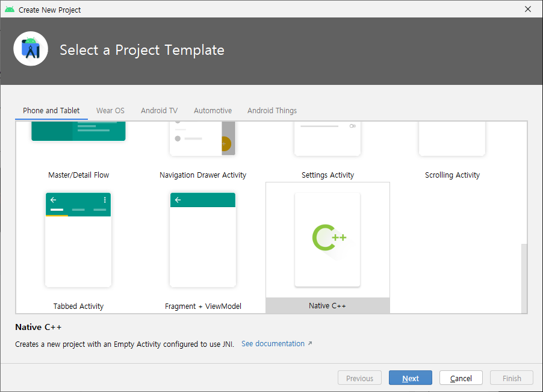Select the Navigation Drawer Activity preview
543x392 pixels.
[203, 138]
